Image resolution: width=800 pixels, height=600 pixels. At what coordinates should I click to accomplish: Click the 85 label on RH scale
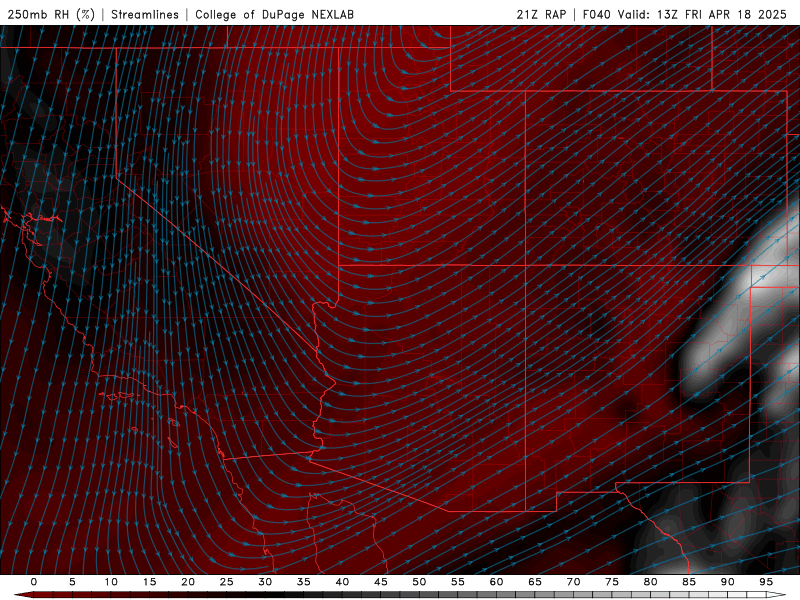689,582
